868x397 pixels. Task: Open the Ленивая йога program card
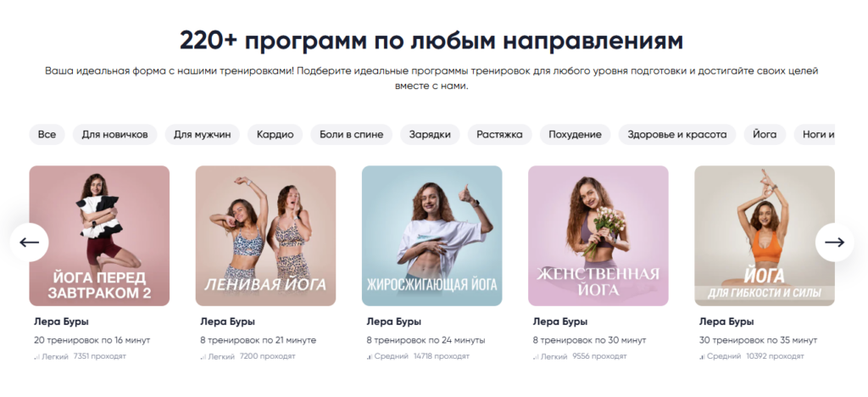pyautogui.click(x=265, y=236)
